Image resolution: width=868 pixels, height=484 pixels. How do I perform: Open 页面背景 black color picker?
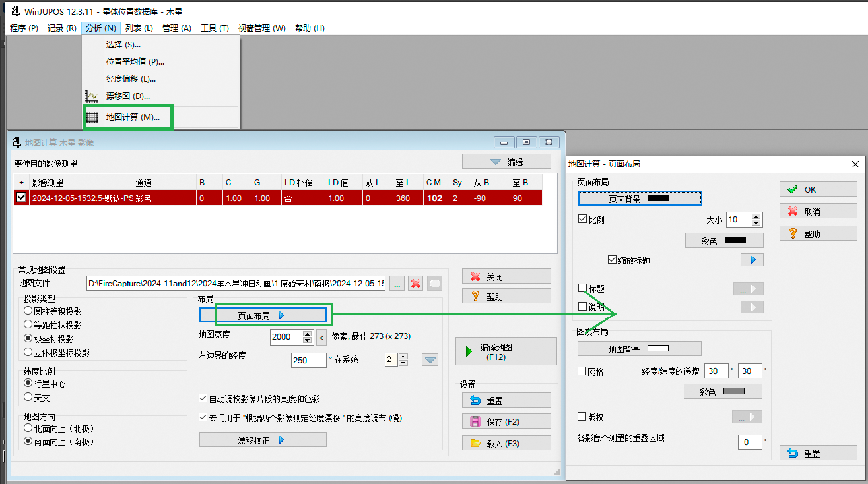(640, 198)
